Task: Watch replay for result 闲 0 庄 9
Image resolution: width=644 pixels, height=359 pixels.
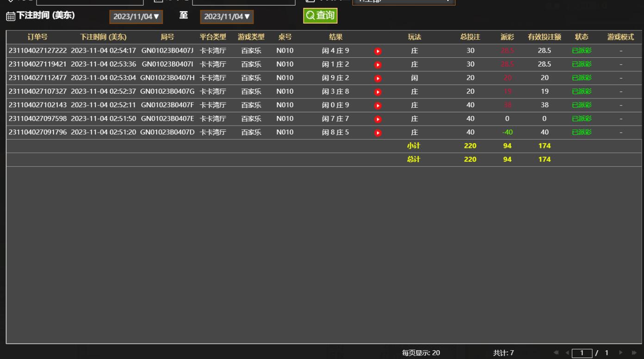Action: coord(378,106)
